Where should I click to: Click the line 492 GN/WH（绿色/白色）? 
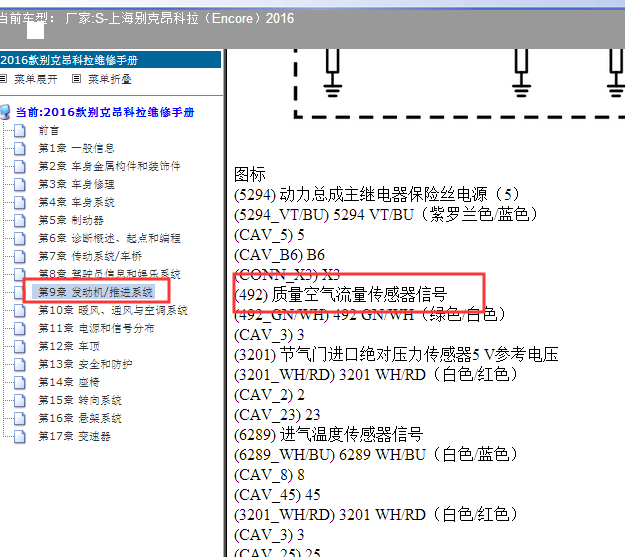pos(369,314)
